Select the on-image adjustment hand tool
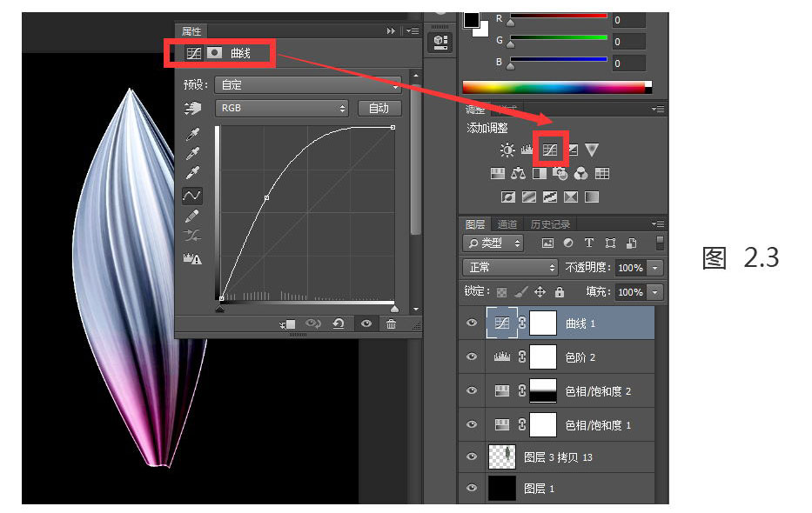 coord(192,108)
